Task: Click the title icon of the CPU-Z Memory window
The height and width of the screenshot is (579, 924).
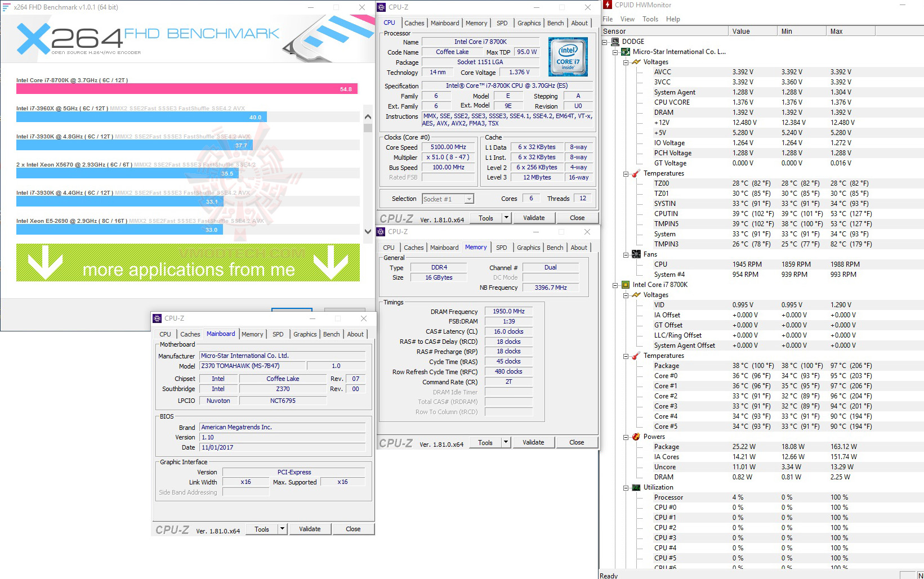Action: pos(381,232)
